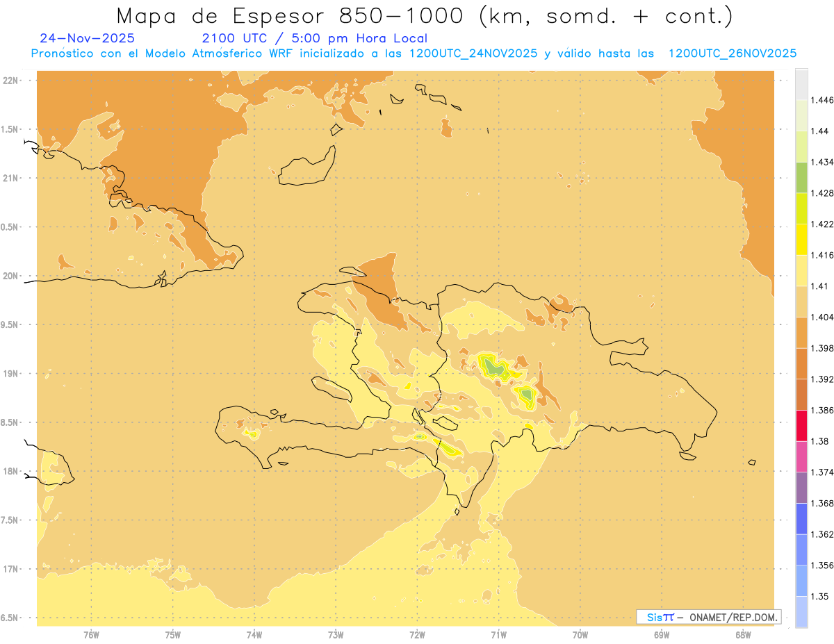Click the '1.434' legend value
Image resolution: width=834 pixels, height=644 pixels.
click(x=821, y=162)
